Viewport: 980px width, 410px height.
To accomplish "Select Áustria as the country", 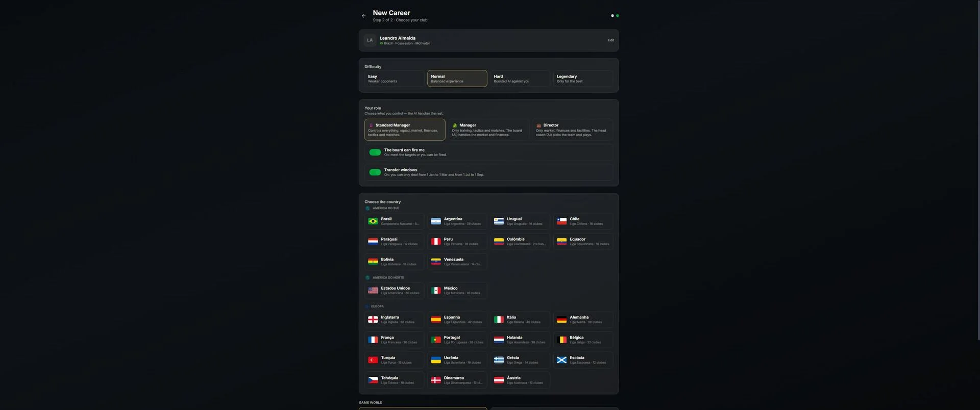I will (x=520, y=380).
